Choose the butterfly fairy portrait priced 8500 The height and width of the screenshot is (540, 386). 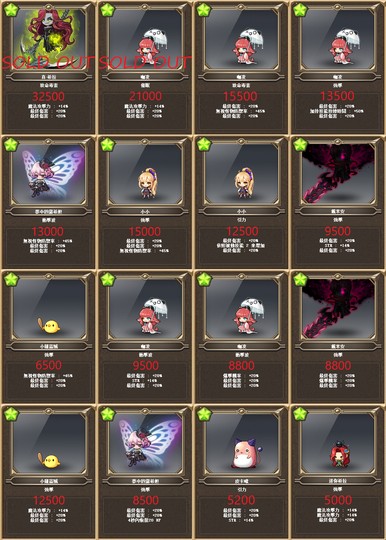pos(145,443)
